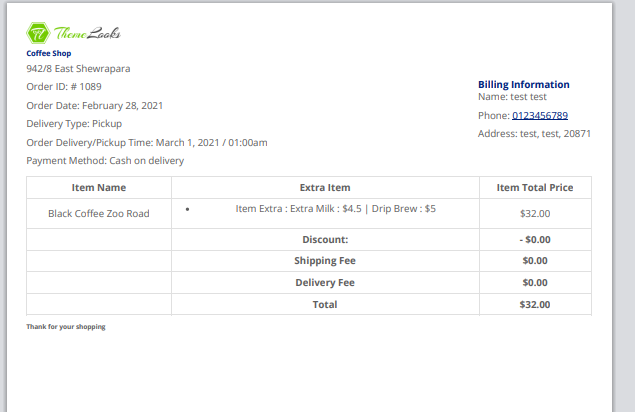
Task: Click the ThemeLooks script logo text
Action: tap(88, 33)
